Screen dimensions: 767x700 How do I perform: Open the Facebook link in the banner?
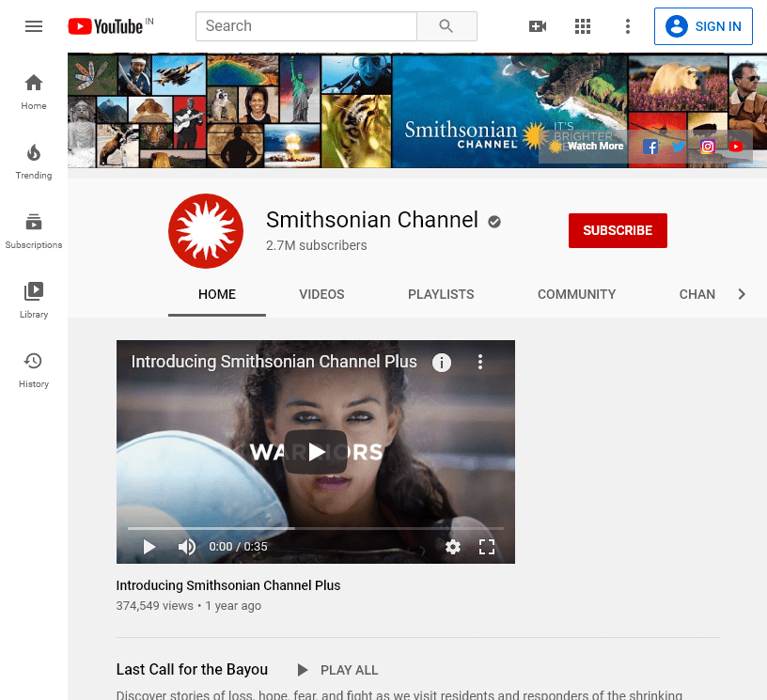[650, 147]
